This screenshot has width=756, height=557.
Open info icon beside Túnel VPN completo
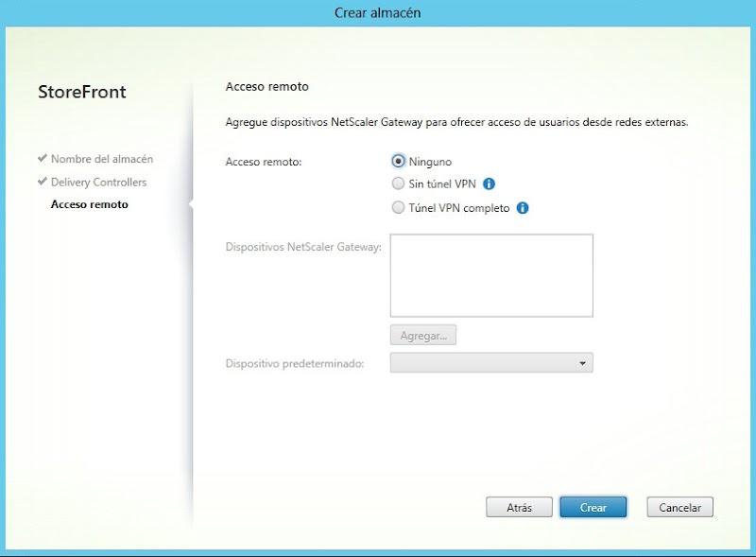tap(523, 208)
